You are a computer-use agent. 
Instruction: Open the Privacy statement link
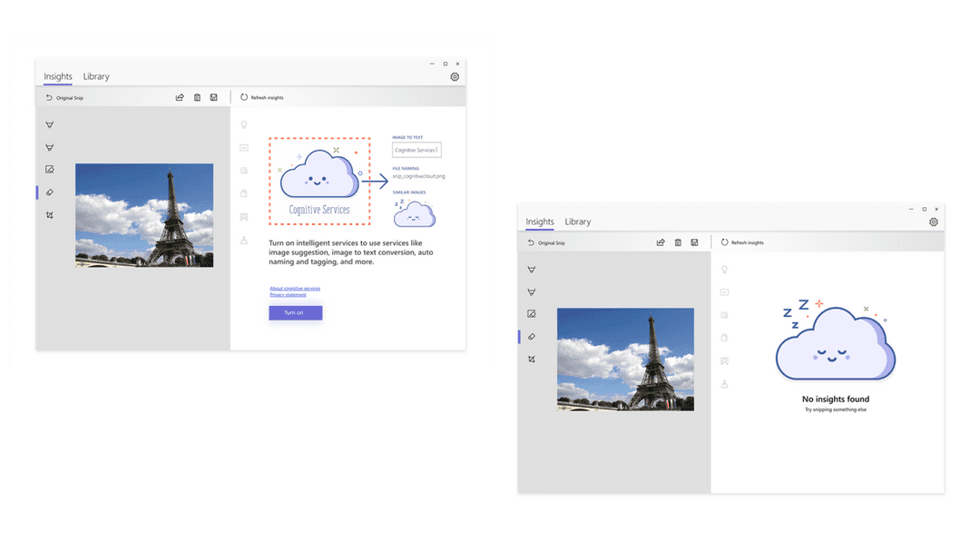[x=288, y=295]
